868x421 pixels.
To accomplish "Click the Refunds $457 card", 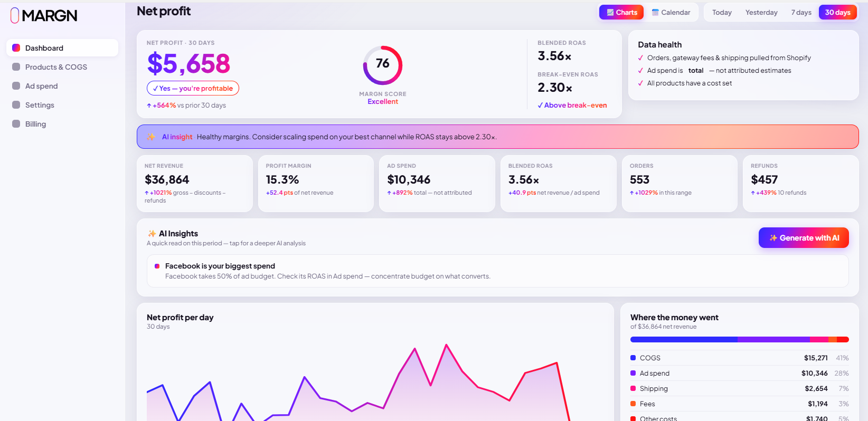I will pos(801,184).
